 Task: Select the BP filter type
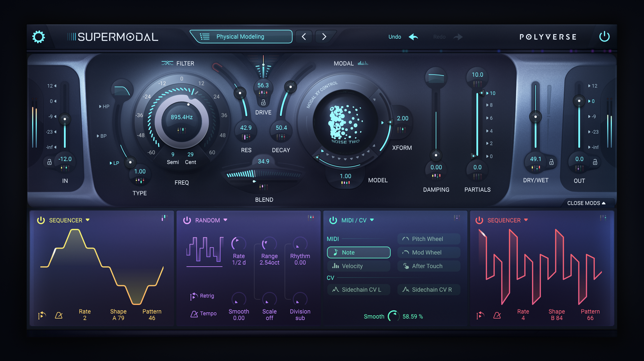pos(102,136)
